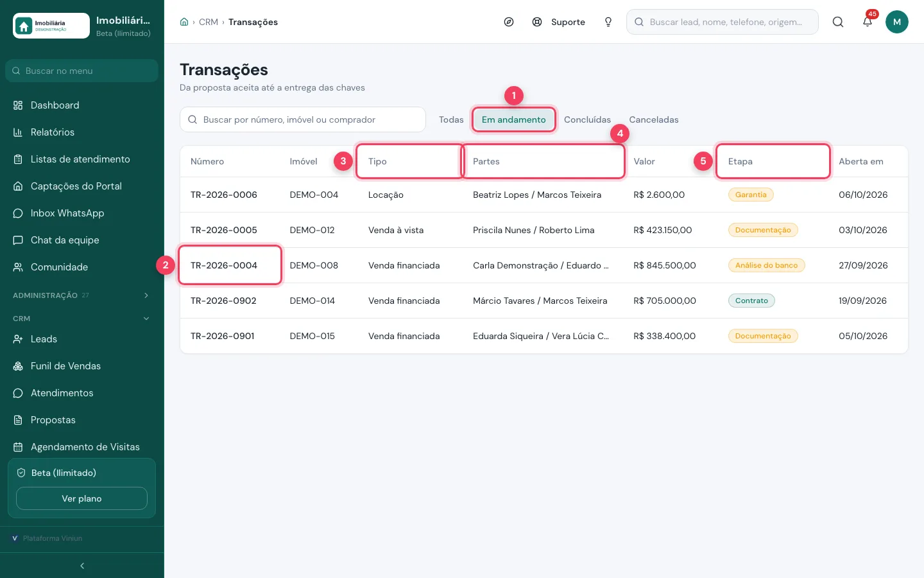Click the Garantia stage badge
The height and width of the screenshot is (578, 924).
[x=751, y=195]
